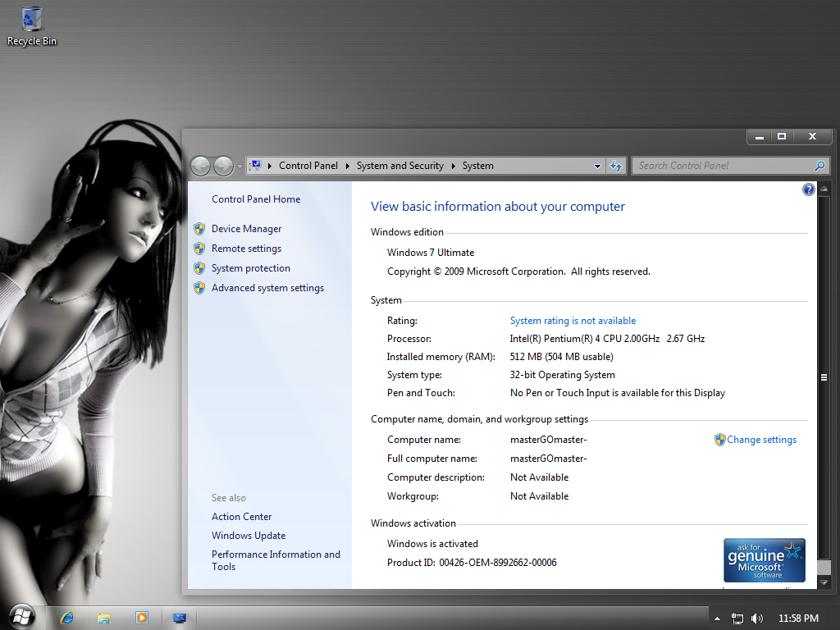Maximize the System window
840x630 pixels.
pyautogui.click(x=782, y=137)
